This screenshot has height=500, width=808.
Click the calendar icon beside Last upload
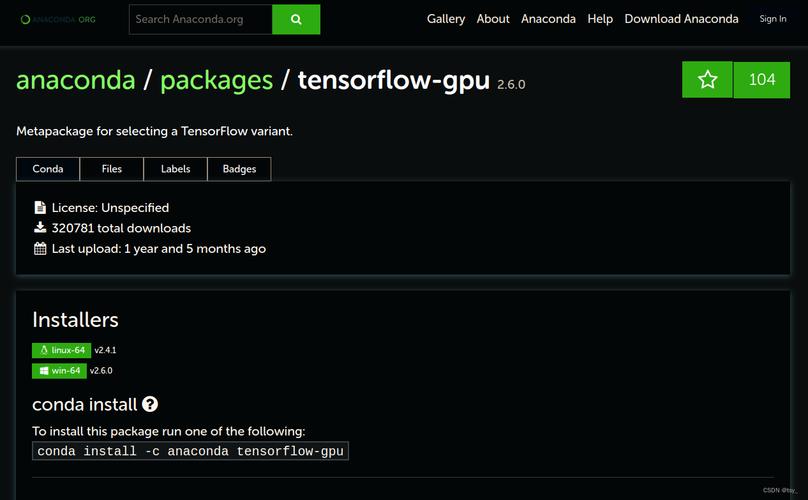pos(40,248)
